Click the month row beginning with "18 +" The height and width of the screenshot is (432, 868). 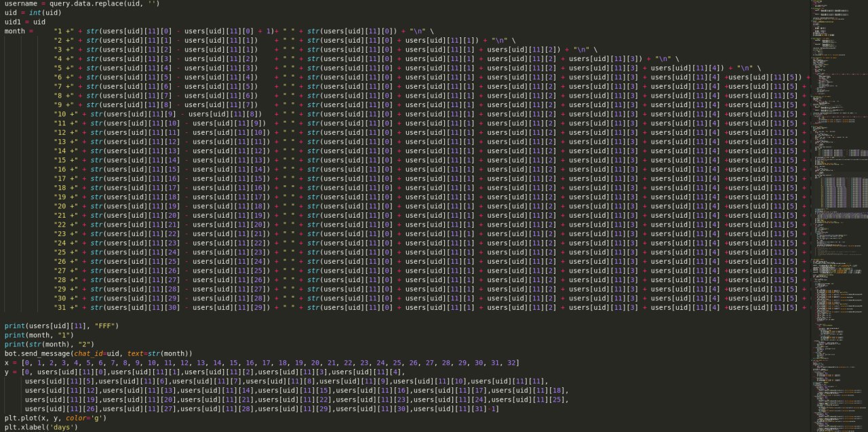(x=431, y=187)
